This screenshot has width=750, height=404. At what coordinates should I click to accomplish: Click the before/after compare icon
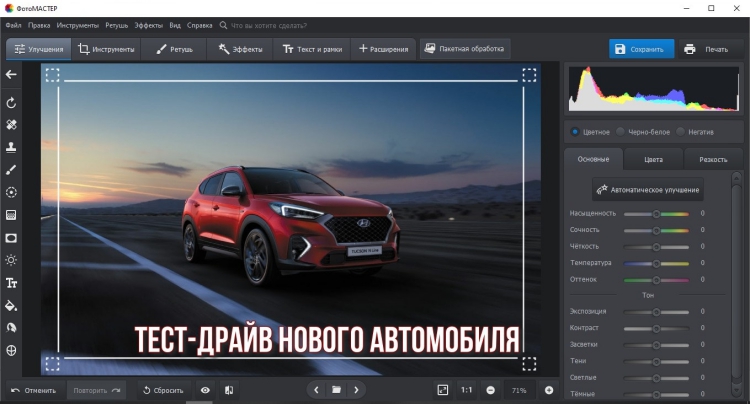[x=229, y=390]
